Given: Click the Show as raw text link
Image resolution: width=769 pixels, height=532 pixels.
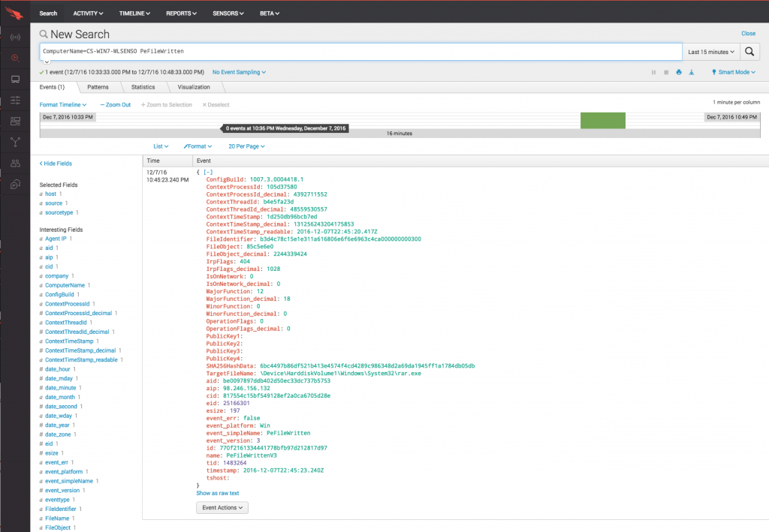Looking at the screenshot, I should point(218,493).
